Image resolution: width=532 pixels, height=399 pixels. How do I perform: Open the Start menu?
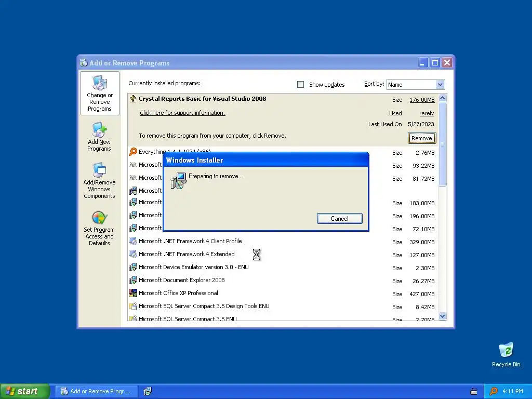(25, 391)
